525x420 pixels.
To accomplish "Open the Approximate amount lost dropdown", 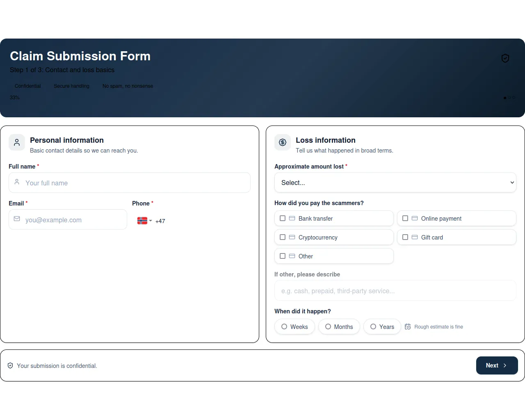I will pyautogui.click(x=395, y=183).
